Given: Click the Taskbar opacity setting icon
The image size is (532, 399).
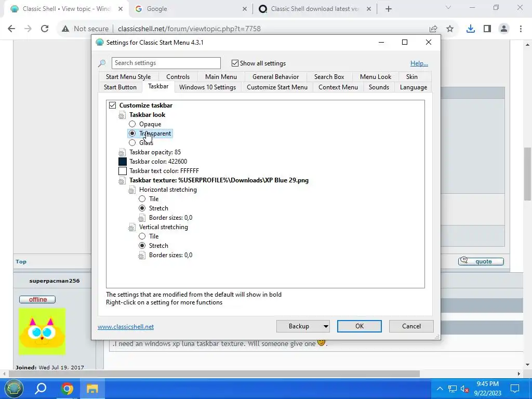Looking at the screenshot, I should 122,152.
